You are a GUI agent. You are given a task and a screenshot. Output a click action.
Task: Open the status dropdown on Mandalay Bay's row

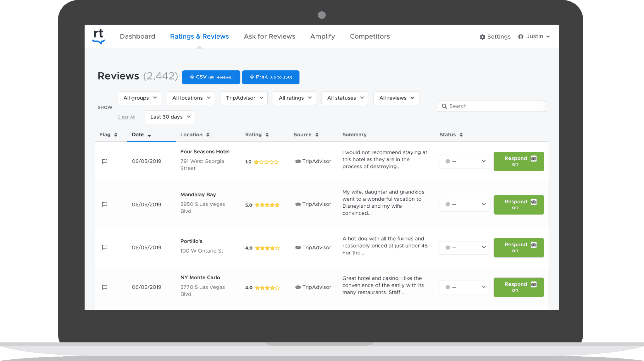point(464,204)
